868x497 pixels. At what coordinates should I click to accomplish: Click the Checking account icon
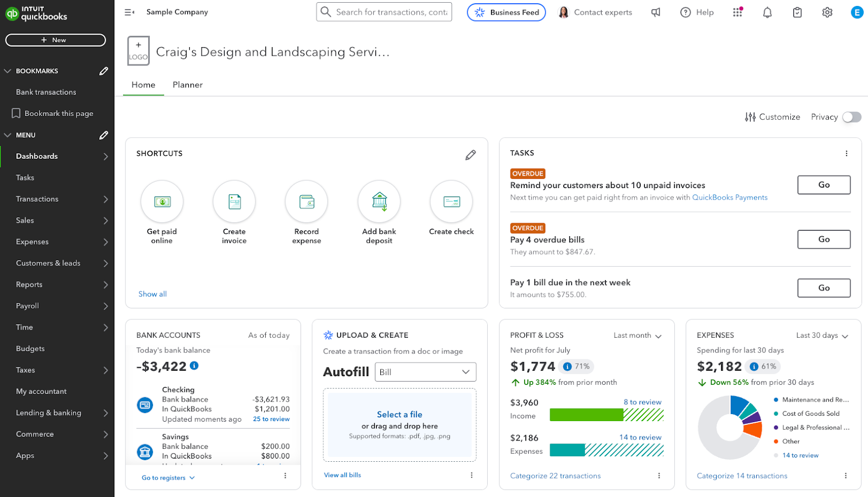click(145, 404)
